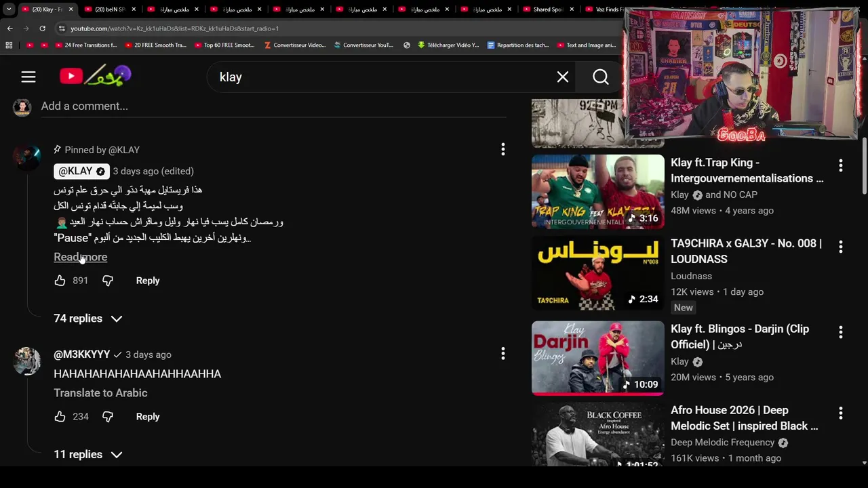
Task: Click 'Translate to Arabic' link
Action: tap(100, 393)
